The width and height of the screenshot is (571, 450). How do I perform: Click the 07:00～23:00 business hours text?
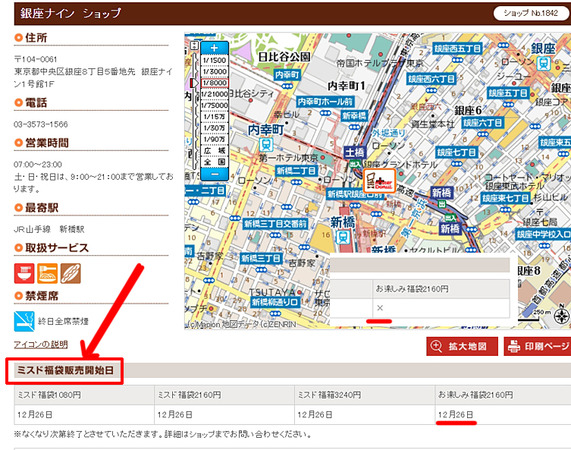click(x=38, y=164)
